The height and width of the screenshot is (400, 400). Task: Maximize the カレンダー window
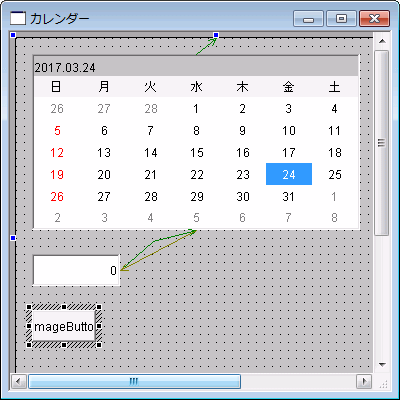click(341, 18)
